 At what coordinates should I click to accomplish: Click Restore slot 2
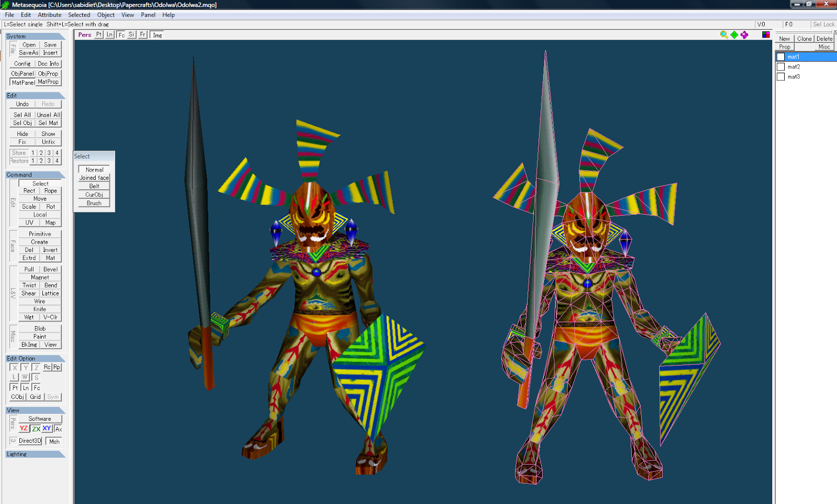click(41, 161)
